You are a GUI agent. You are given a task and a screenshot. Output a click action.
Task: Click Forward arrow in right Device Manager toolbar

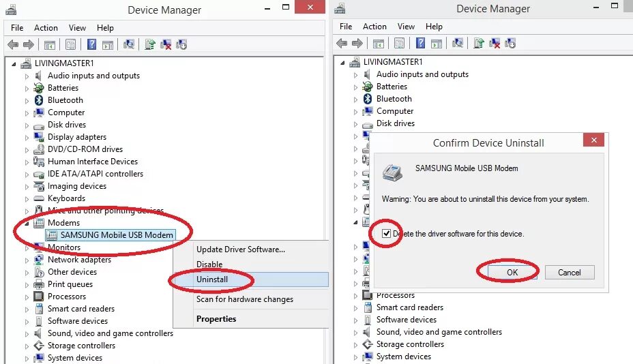pyautogui.click(x=357, y=43)
